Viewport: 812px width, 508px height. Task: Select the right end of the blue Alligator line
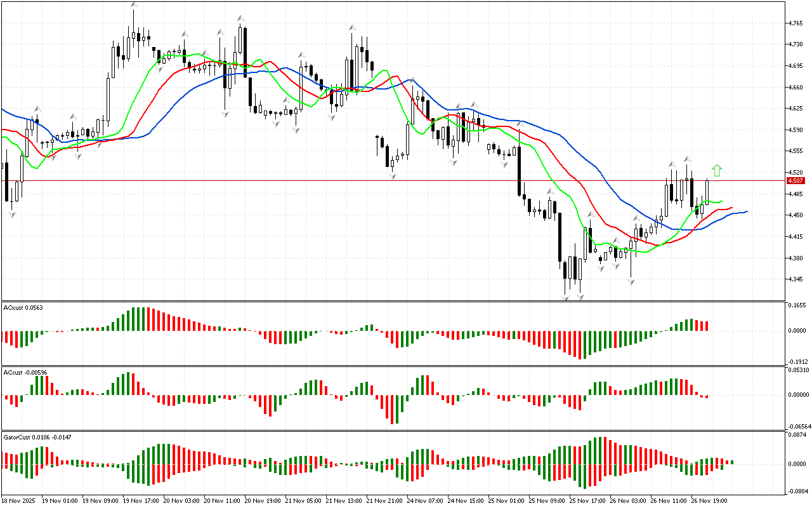pos(746,211)
